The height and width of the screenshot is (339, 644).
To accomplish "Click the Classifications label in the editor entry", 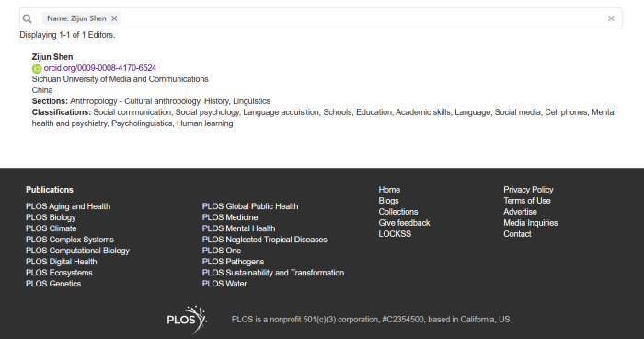I will pyautogui.click(x=62, y=112).
